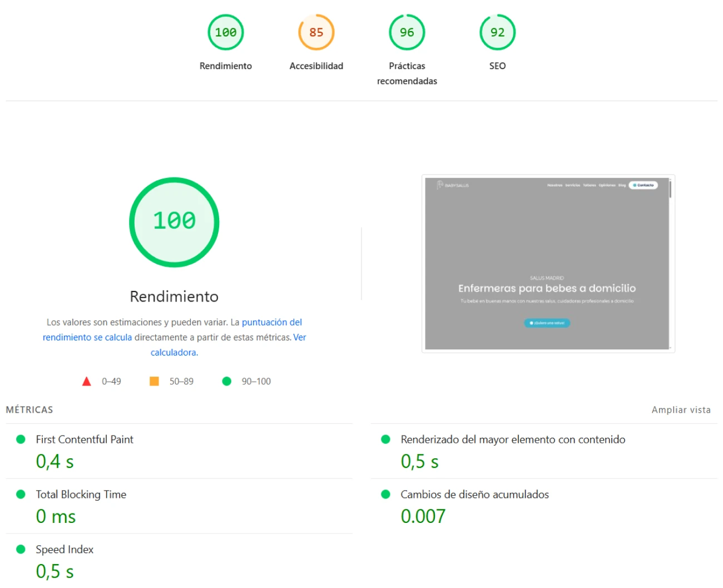723x588 pixels.
Task: Click the 'SEO' label under the gauge
Action: point(497,66)
